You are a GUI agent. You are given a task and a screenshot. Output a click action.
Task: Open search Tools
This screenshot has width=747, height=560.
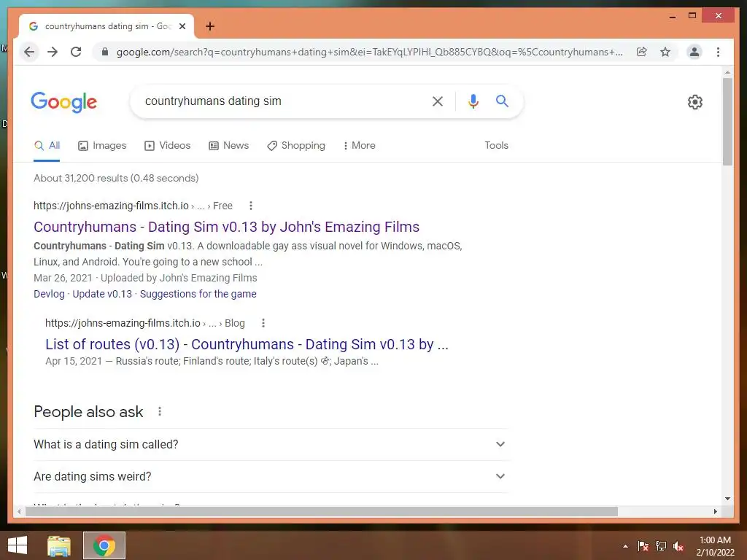[x=496, y=146]
